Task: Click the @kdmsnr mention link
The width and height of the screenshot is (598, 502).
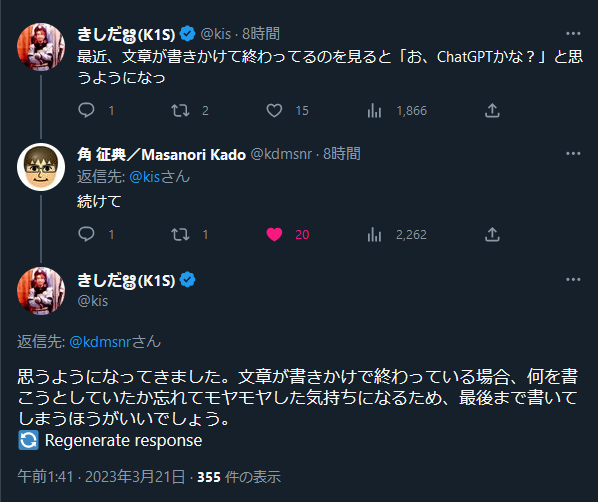Action: coord(100,342)
